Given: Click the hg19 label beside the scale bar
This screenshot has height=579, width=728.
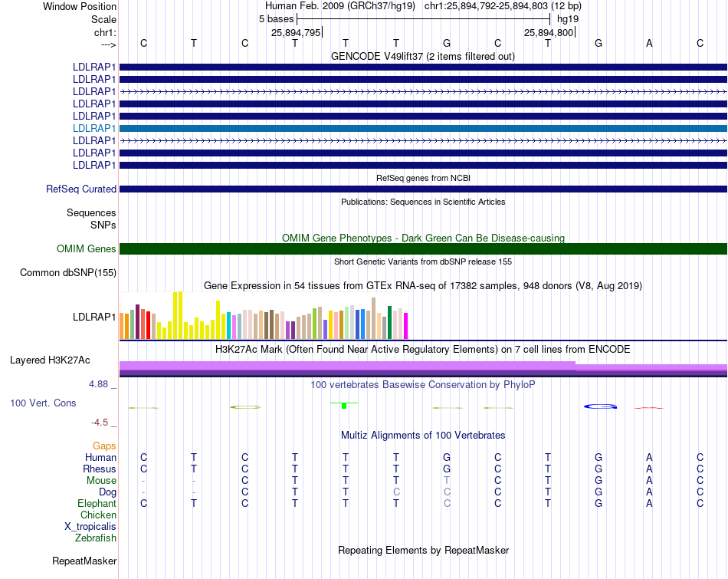Looking at the screenshot, I should tap(568, 19).
